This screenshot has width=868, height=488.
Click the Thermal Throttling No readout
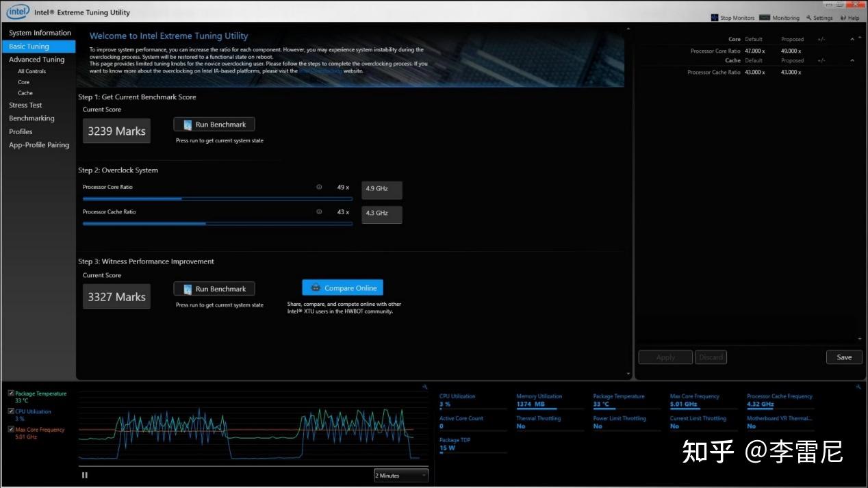[550, 423]
